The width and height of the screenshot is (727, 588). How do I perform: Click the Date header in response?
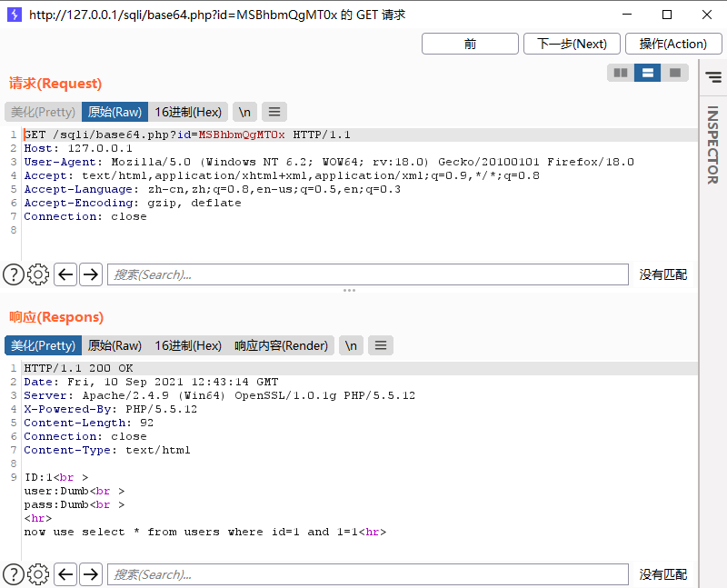[x=151, y=382]
